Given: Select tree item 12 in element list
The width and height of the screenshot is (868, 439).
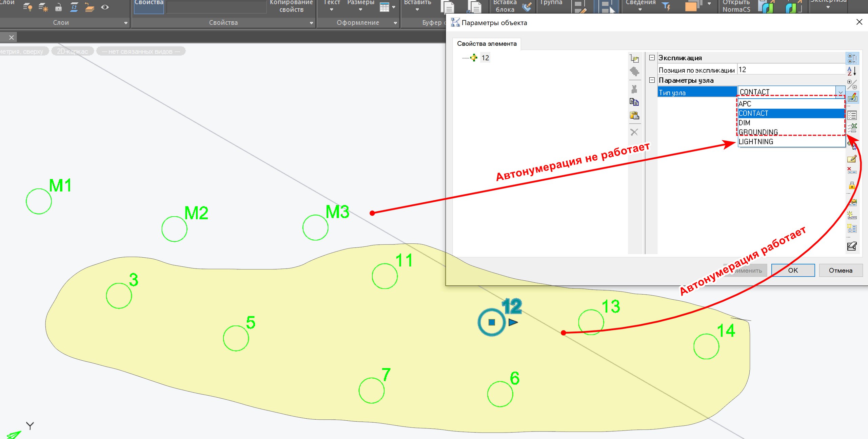Looking at the screenshot, I should (485, 58).
